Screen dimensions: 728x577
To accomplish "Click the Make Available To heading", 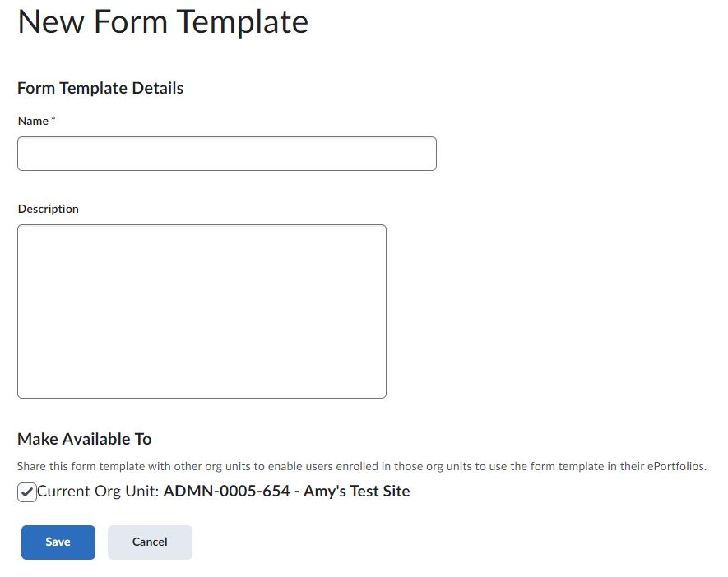I will point(84,439).
